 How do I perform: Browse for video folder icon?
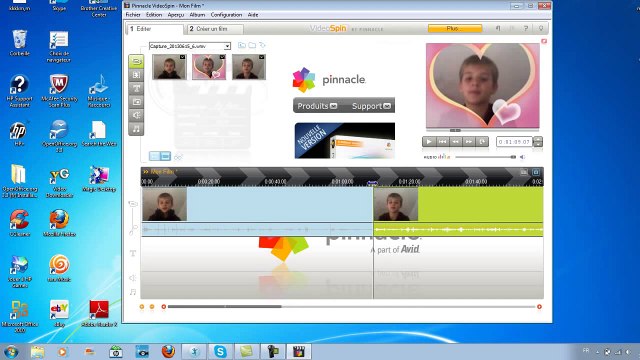pyautogui.click(x=252, y=45)
